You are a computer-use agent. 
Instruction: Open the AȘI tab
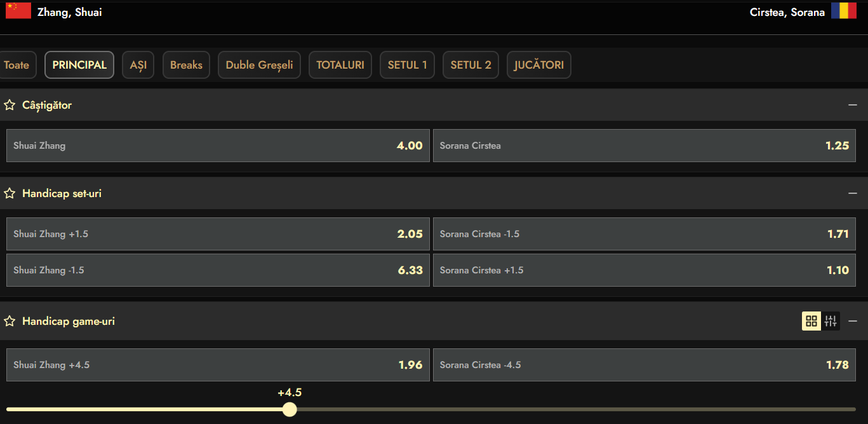click(x=138, y=65)
